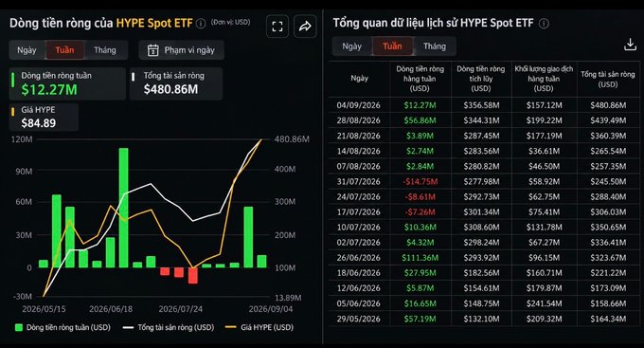
Task: Click date cell 21/08/2026
Action: (x=359, y=136)
